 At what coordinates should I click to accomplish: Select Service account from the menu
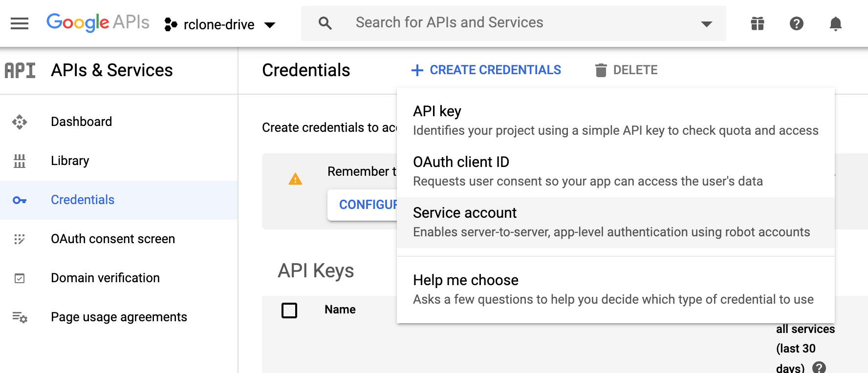(465, 213)
